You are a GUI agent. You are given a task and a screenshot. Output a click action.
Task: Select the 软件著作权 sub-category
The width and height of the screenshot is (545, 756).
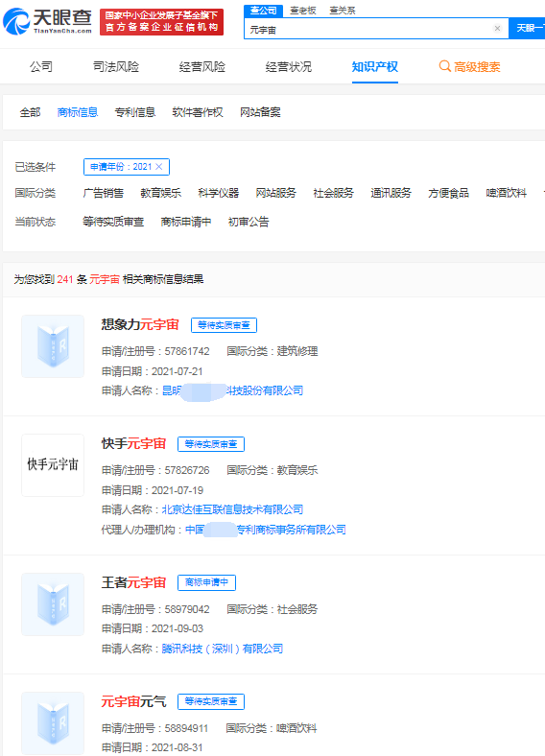tap(198, 112)
